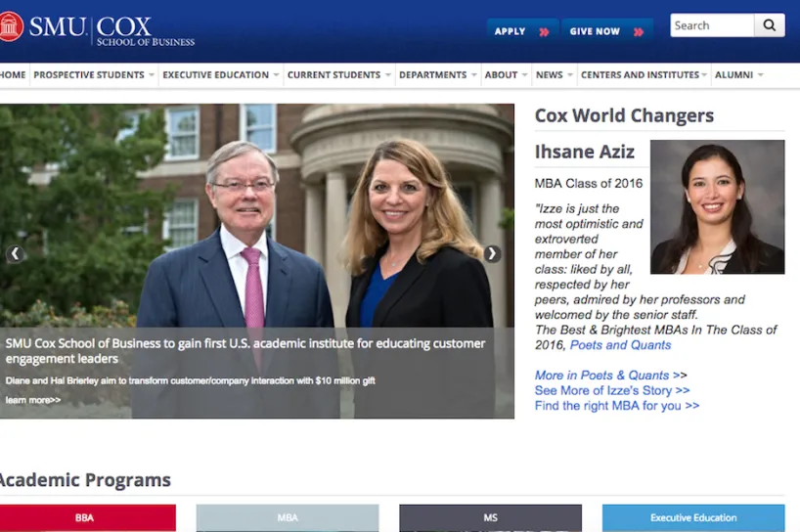The width and height of the screenshot is (800, 532).
Task: Open the Departments menu
Action: coord(438,75)
